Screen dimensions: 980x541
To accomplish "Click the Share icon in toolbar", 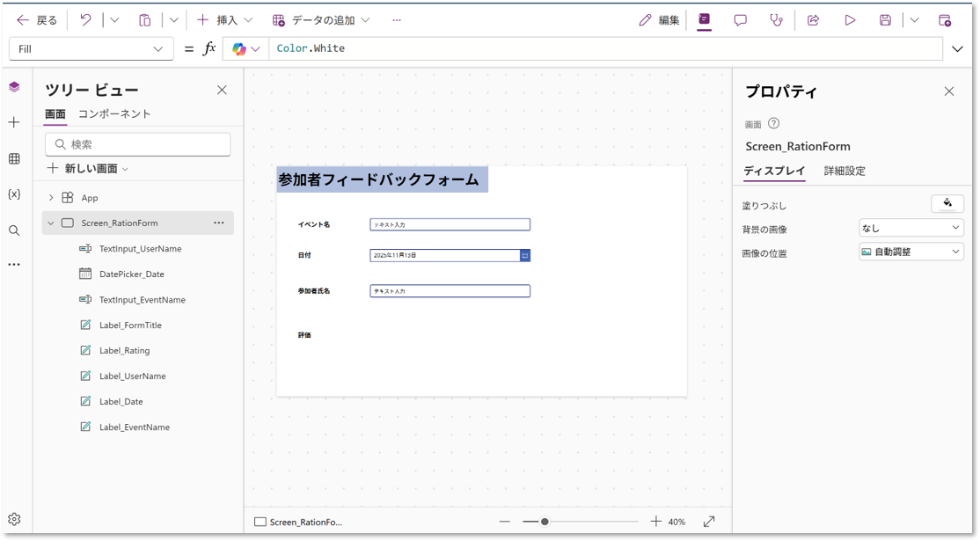I will pos(814,20).
